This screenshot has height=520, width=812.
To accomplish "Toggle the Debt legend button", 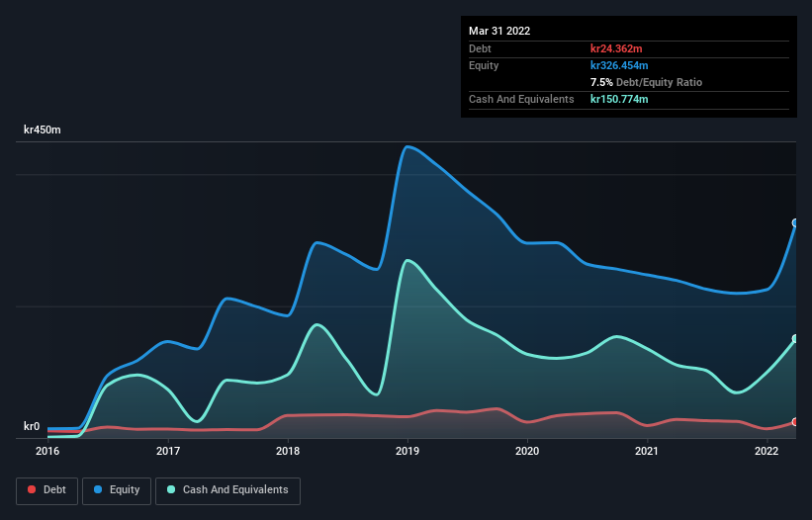I will click(x=47, y=490).
